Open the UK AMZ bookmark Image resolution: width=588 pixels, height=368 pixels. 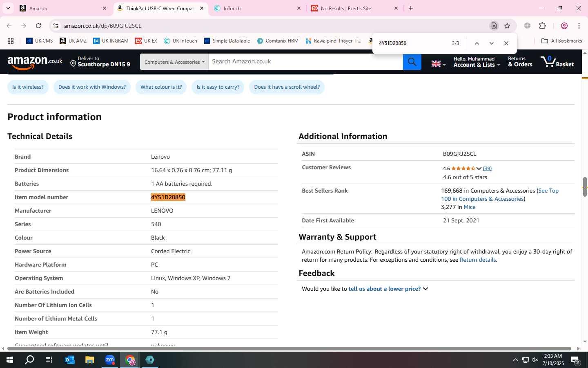coord(73,41)
